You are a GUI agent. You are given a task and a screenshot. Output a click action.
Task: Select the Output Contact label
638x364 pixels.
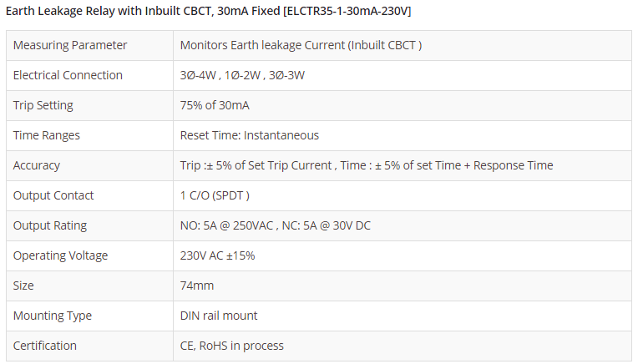point(53,195)
